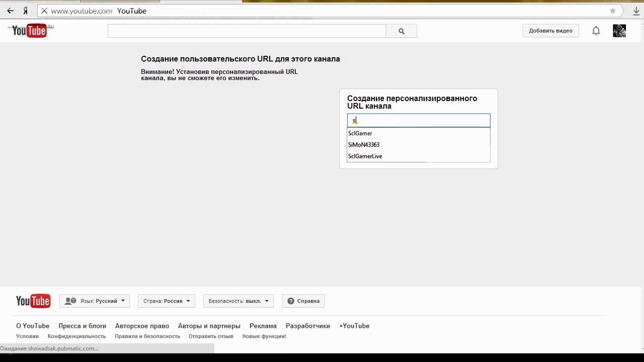The image size is (644, 362).
Task: Go back with the browser arrow
Action: pos(10,11)
